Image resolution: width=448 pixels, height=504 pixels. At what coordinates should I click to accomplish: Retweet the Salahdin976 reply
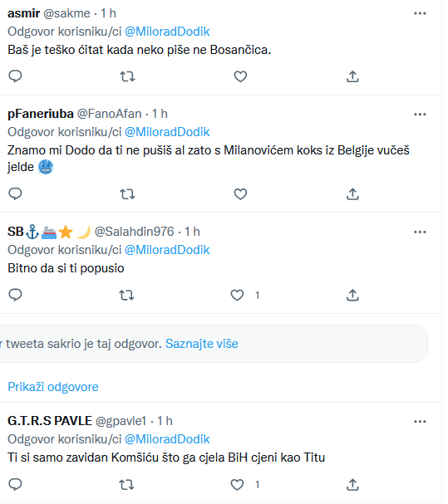[x=126, y=295]
